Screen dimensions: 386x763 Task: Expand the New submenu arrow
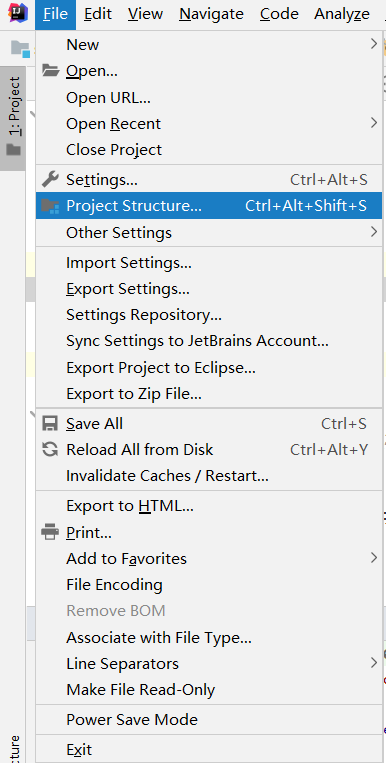pyautogui.click(x=373, y=44)
